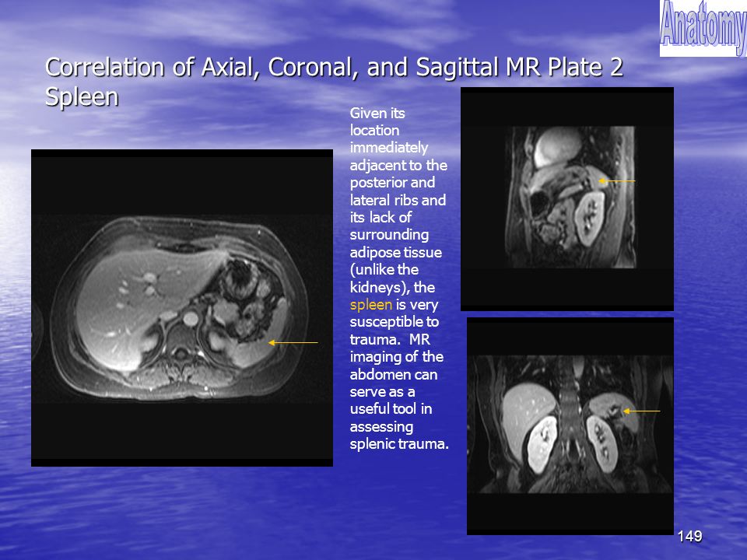Click the left kidney in the coronal image
Screen dimensions: 747x560
pyautogui.click(x=601, y=444)
